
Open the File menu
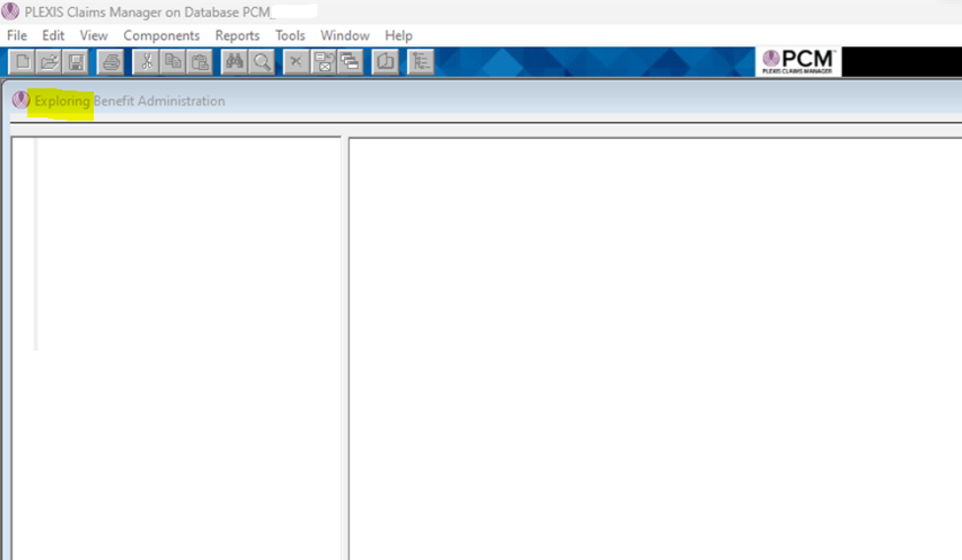pos(17,35)
